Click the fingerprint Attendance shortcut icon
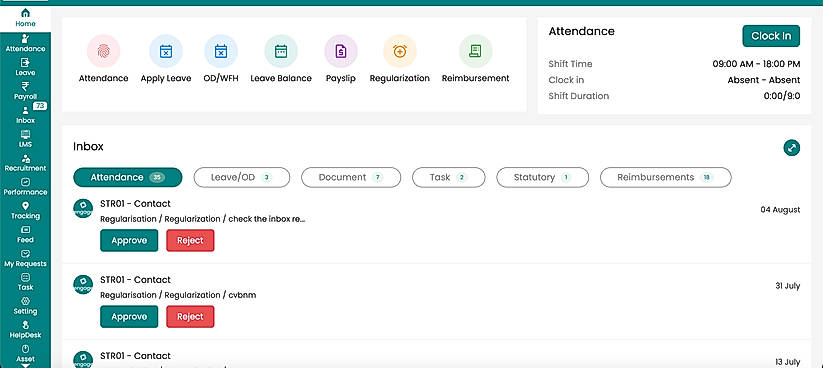823x368 pixels. click(103, 51)
